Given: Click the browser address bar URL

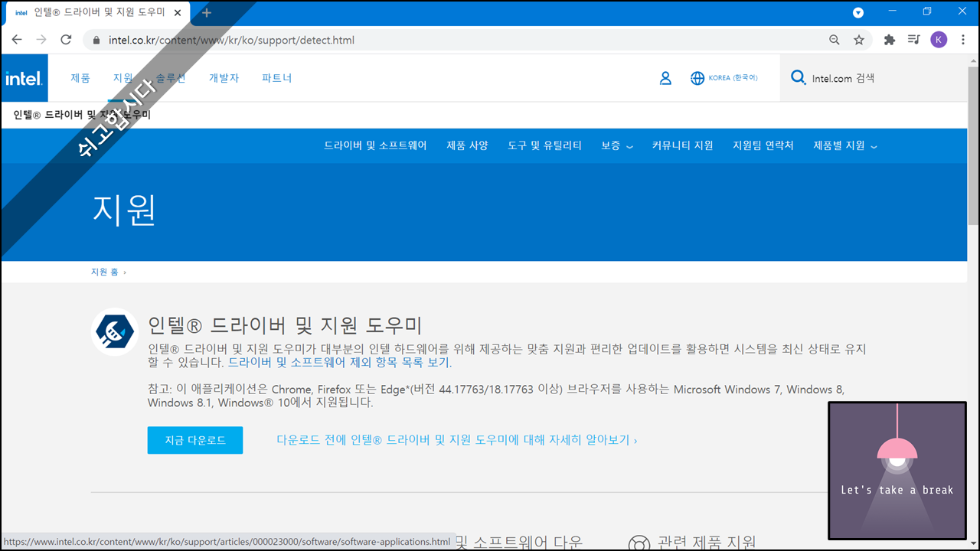Looking at the screenshot, I should click(231, 40).
